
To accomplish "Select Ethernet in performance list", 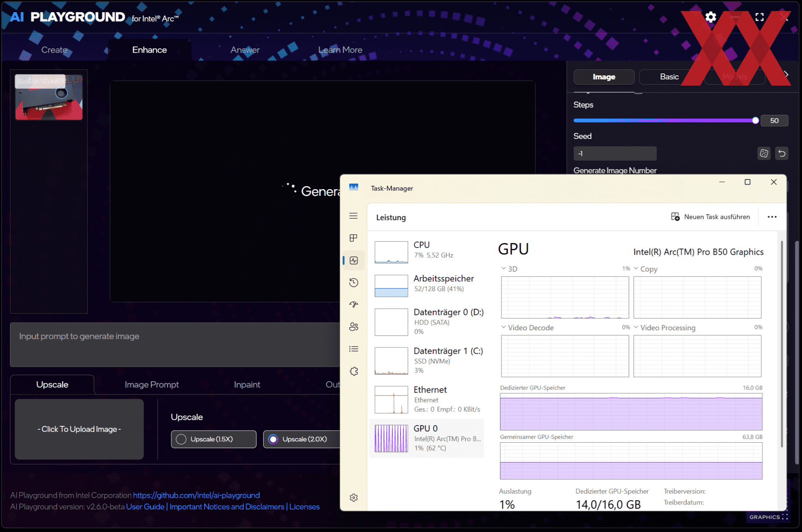I will [426, 399].
